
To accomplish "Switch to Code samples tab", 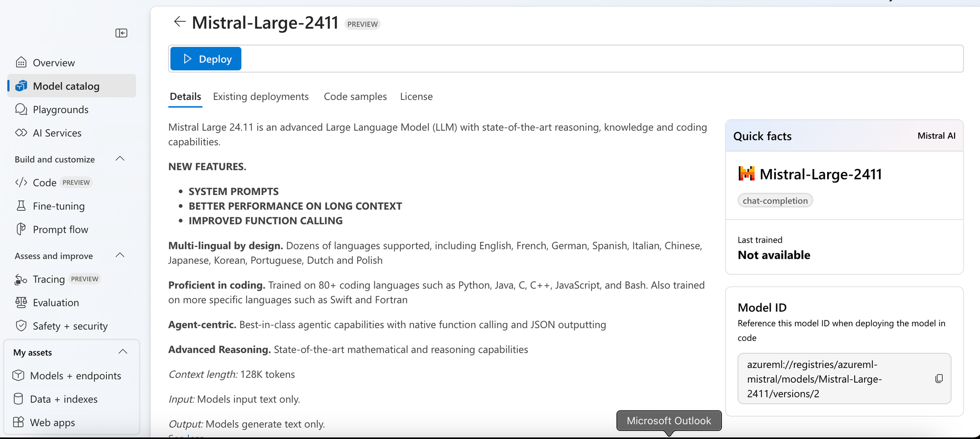I will pyautogui.click(x=355, y=97).
